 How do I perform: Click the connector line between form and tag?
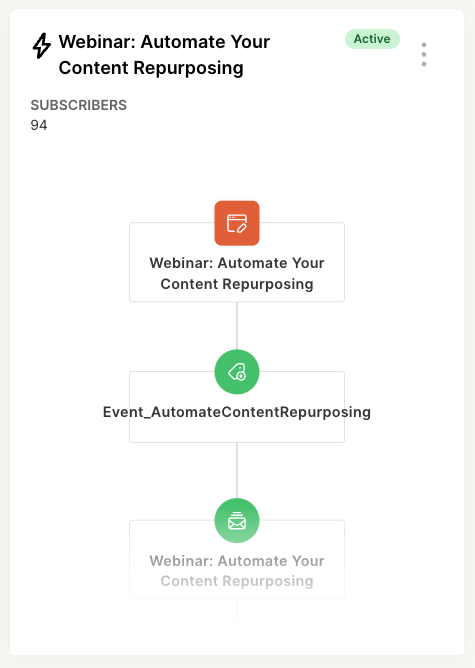pyautogui.click(x=237, y=326)
